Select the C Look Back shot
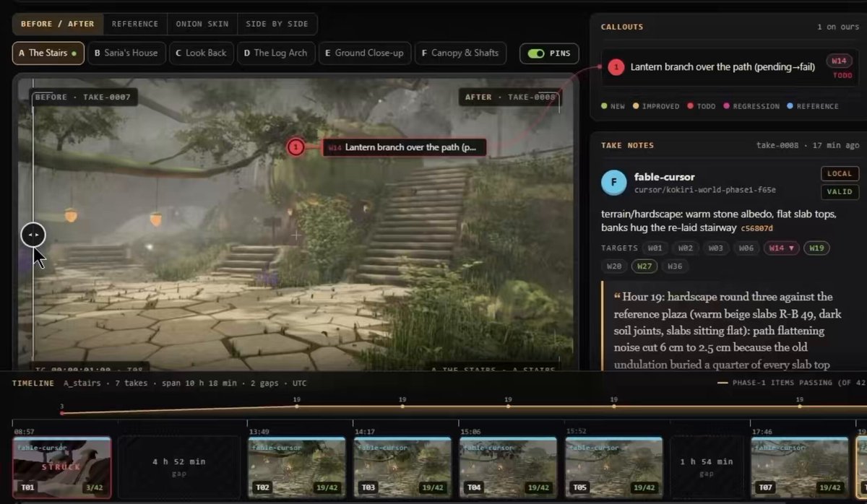The height and width of the screenshot is (504, 867). click(x=201, y=53)
